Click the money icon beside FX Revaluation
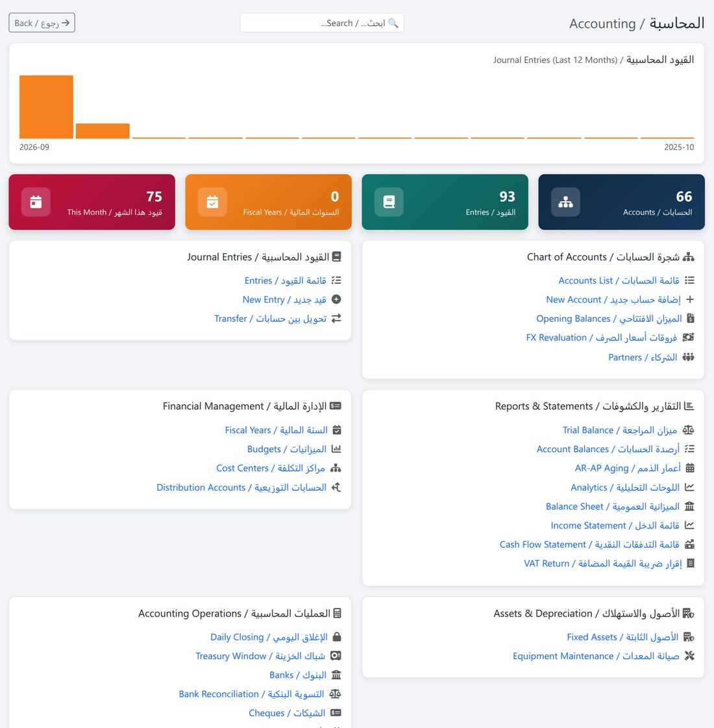 689,338
